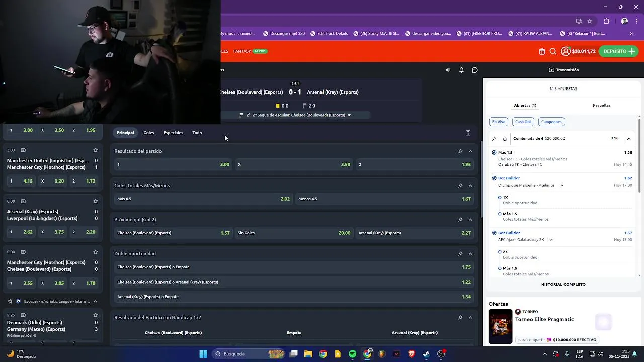
Task: Collapse all markets with the collapse icon
Action: (468, 133)
